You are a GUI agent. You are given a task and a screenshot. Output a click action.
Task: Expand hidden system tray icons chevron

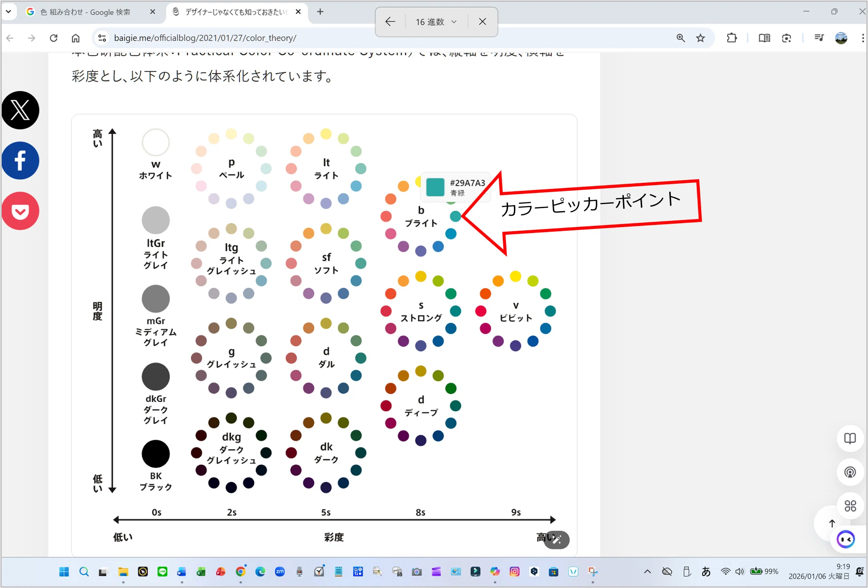click(647, 572)
